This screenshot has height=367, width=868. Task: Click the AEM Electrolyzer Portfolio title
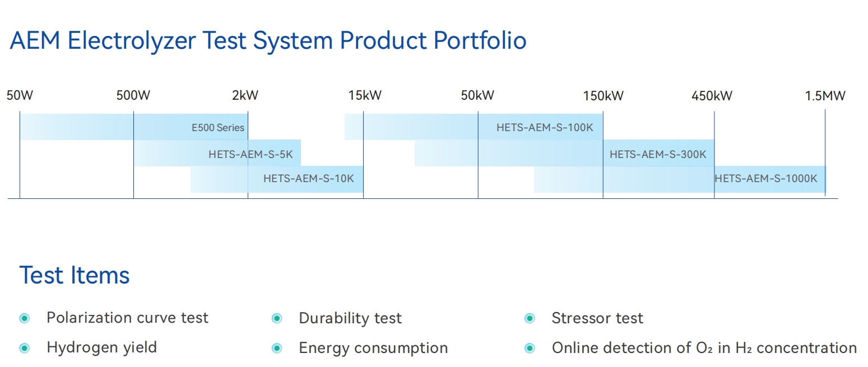point(268,41)
